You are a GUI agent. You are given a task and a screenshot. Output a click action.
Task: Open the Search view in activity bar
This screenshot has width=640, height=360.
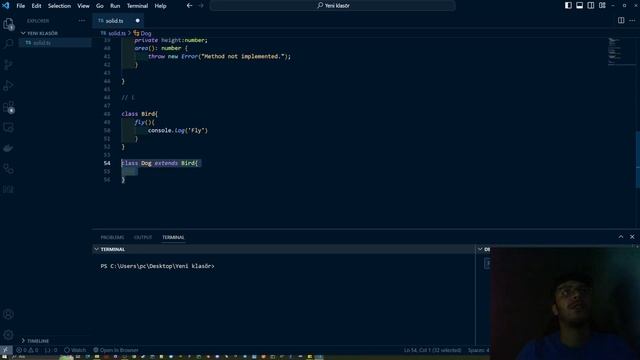point(8,44)
